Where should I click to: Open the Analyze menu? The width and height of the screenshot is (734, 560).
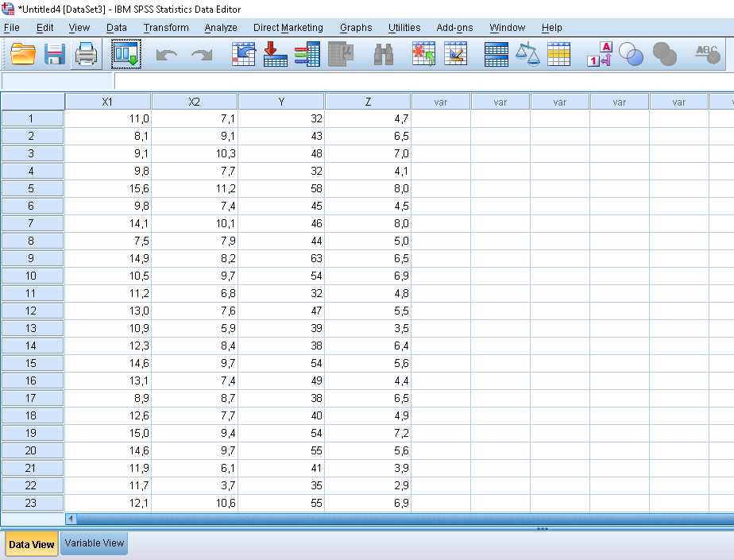point(220,28)
